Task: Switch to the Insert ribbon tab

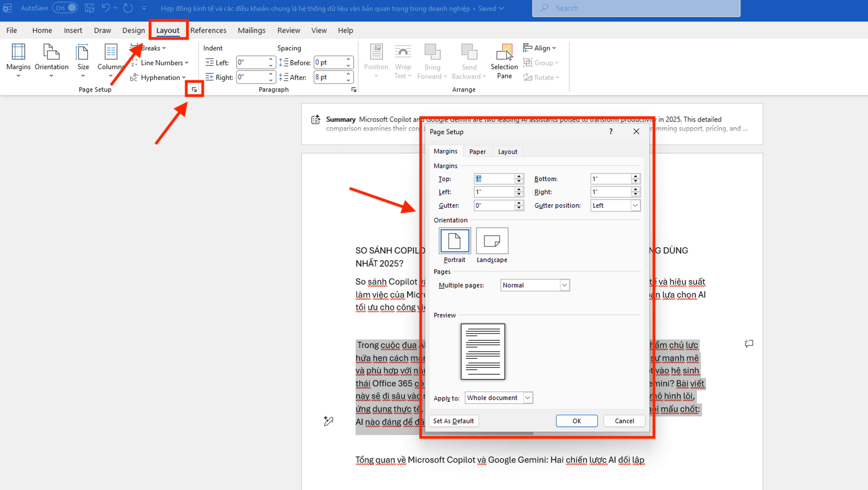Action: (73, 31)
